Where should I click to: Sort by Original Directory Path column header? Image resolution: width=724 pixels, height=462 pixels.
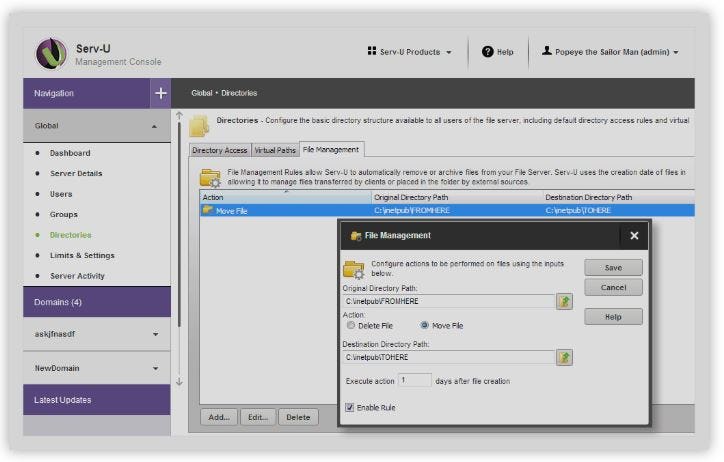(x=457, y=197)
